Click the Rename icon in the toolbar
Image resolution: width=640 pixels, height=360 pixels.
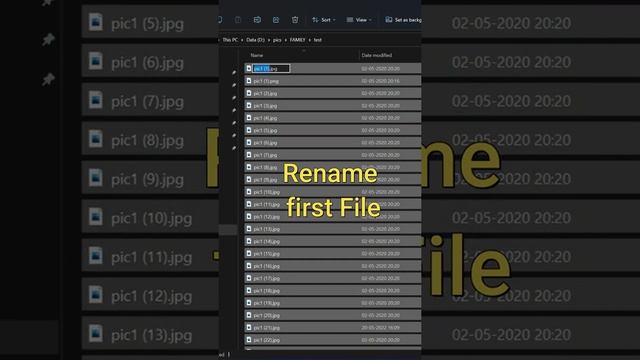coord(257,20)
